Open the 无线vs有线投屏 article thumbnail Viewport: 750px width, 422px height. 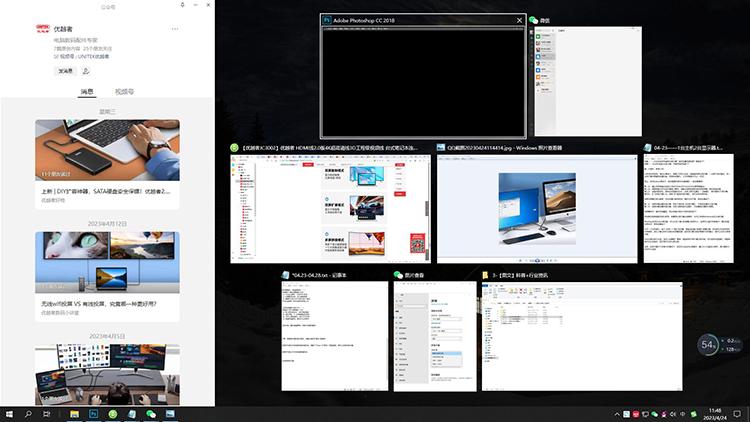pyautogui.click(x=107, y=262)
